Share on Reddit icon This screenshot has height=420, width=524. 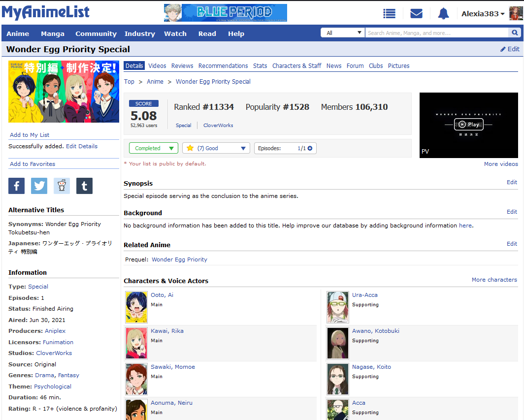(62, 186)
